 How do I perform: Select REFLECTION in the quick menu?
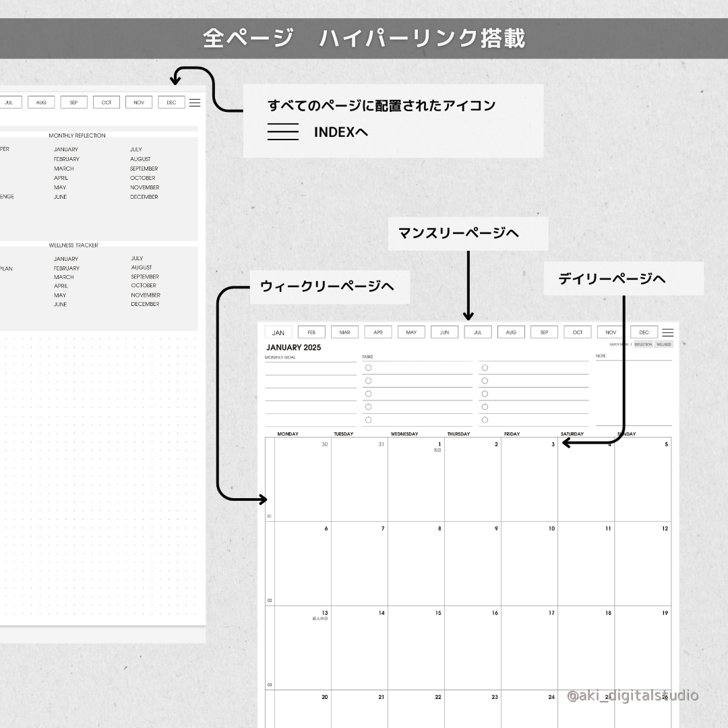coord(643,344)
